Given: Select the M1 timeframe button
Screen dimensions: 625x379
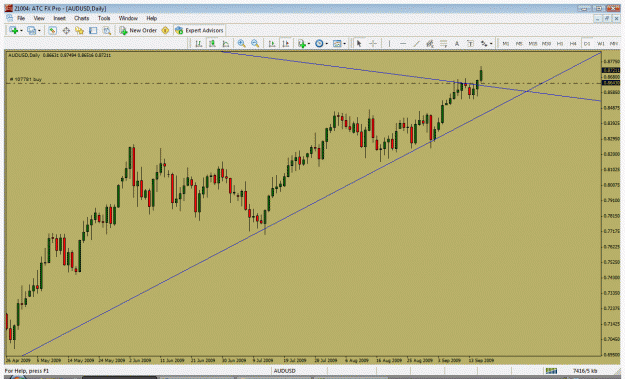Looking at the screenshot, I should point(505,43).
